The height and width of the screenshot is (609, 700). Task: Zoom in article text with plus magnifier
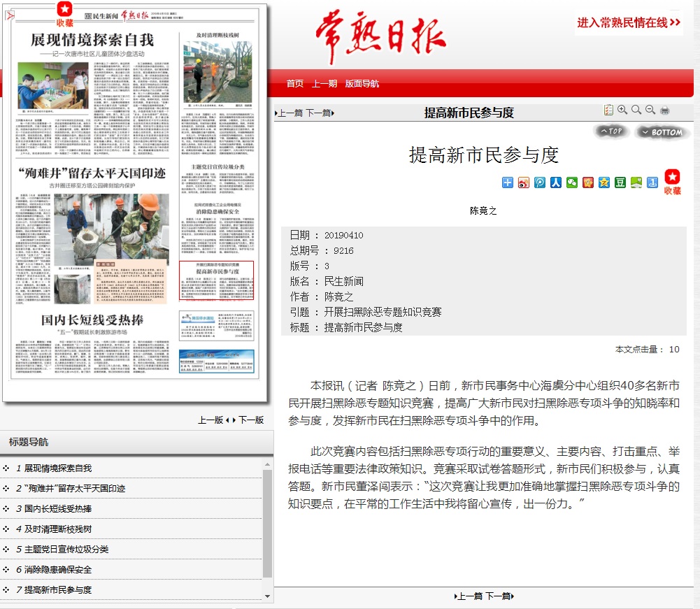[x=622, y=110]
